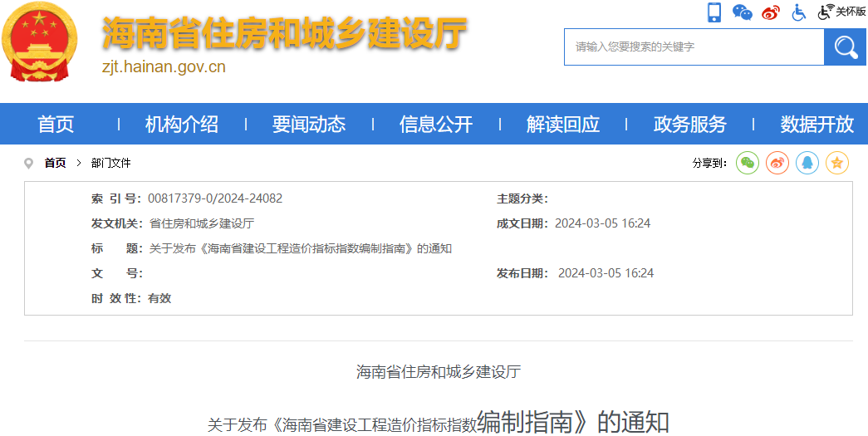Share to QQ via blue penguin icon

pos(807,163)
